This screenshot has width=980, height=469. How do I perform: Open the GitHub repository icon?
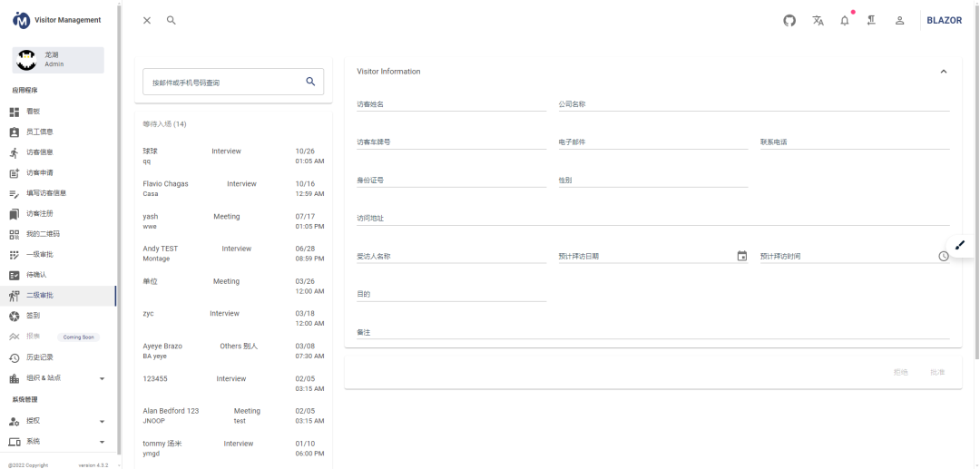click(789, 21)
